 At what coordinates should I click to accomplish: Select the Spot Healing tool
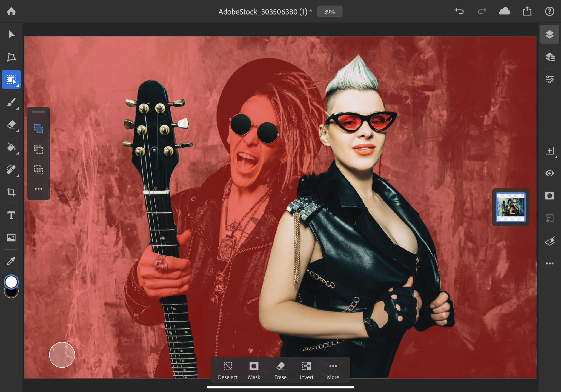pyautogui.click(x=11, y=170)
